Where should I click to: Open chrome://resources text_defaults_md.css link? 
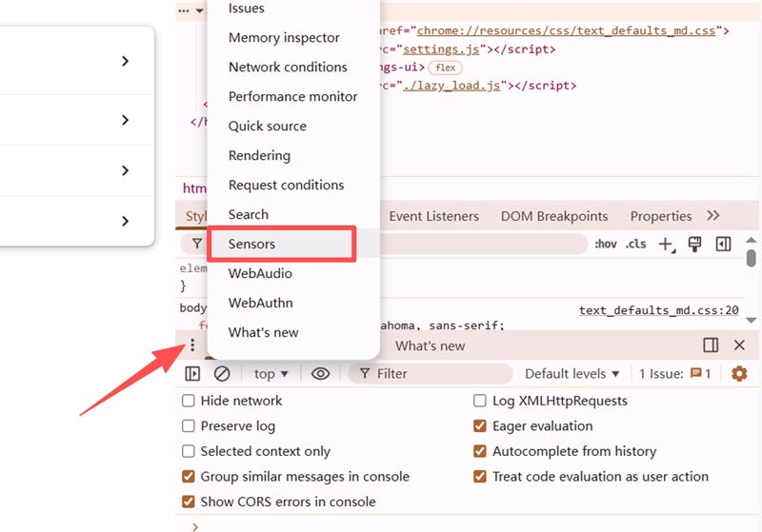566,30
